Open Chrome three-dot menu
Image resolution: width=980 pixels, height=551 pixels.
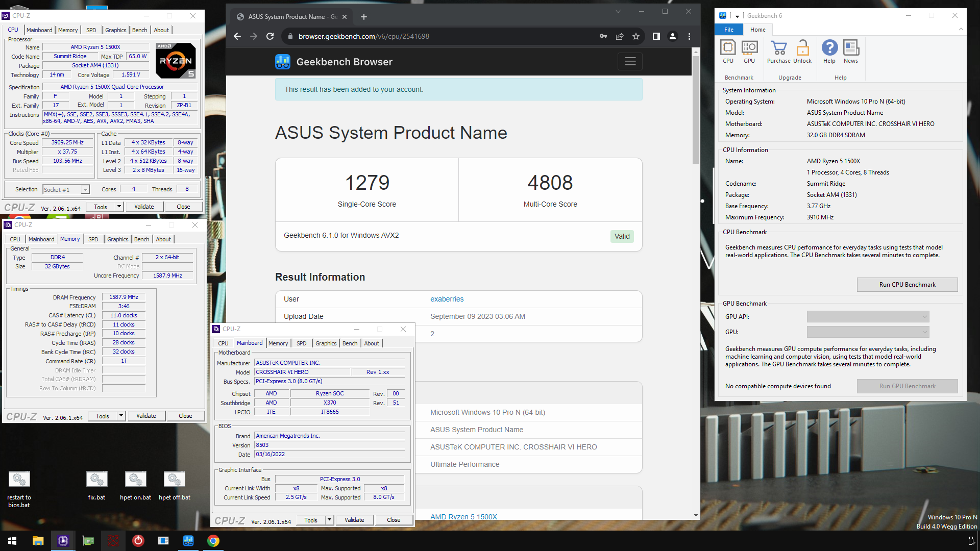689,36
